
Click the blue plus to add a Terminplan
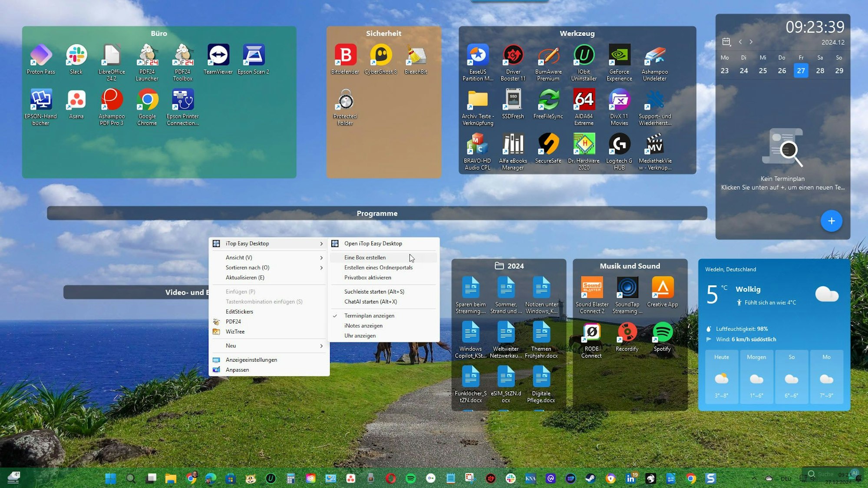click(x=832, y=221)
